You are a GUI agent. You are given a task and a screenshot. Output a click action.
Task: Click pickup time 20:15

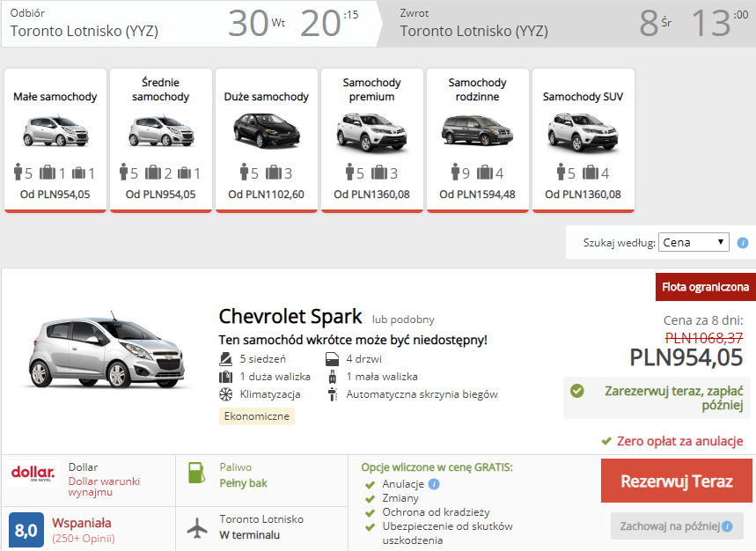pos(329,23)
